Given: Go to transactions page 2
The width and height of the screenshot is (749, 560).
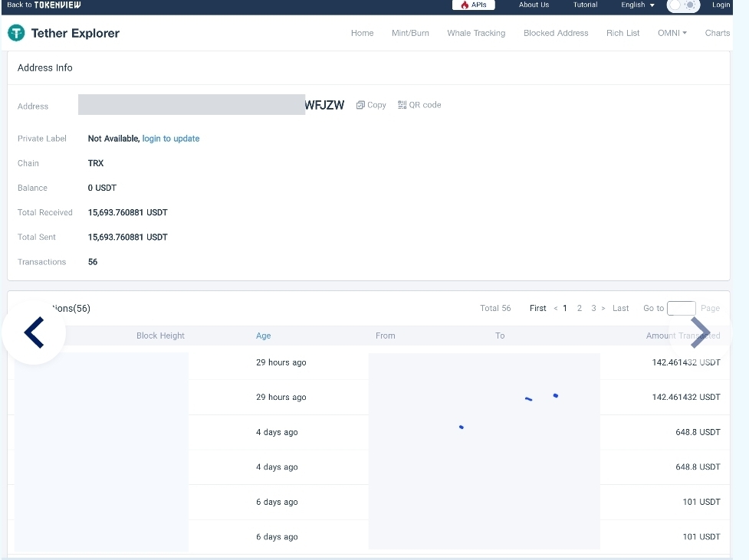Looking at the screenshot, I should pyautogui.click(x=580, y=309).
